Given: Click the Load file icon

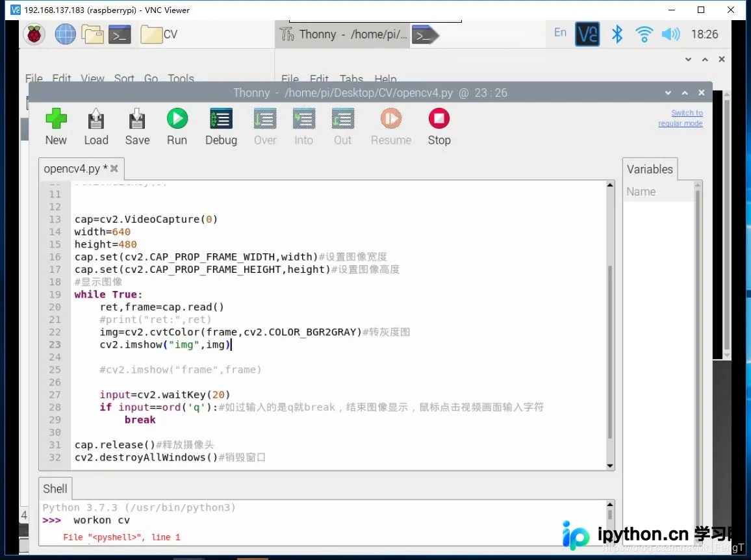Looking at the screenshot, I should [x=95, y=119].
